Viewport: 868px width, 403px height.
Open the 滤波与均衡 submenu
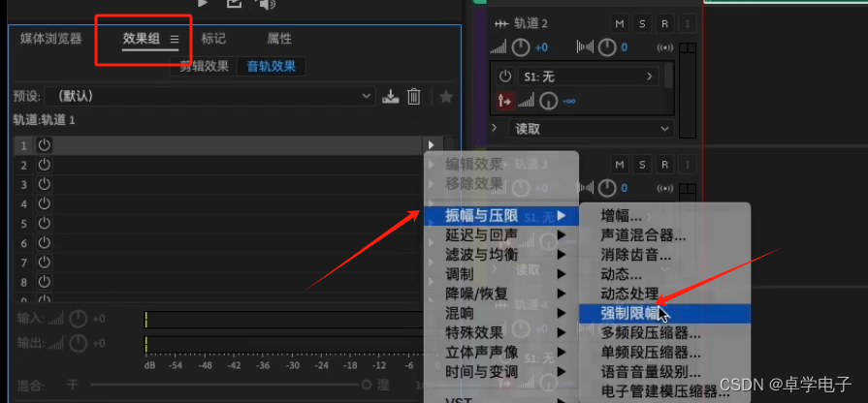(x=501, y=255)
